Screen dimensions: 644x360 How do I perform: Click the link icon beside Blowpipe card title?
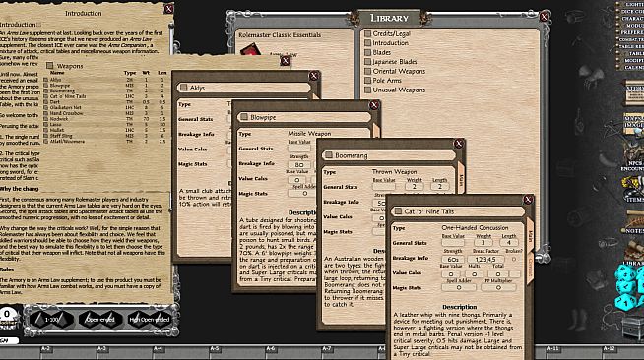(x=244, y=117)
